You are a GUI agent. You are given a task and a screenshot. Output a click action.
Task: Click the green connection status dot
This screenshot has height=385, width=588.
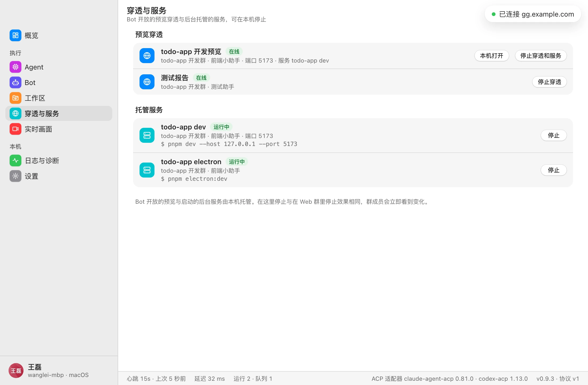[494, 14]
